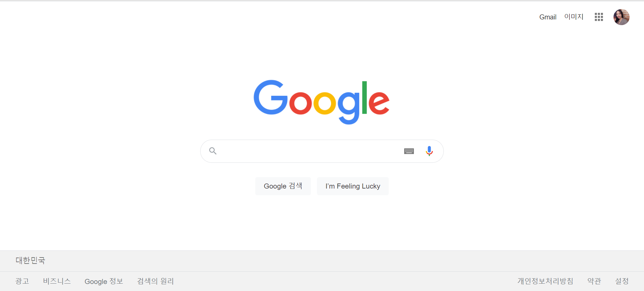Viewport: 644px width, 291px height.
Task: Open the Google 정보 footer link
Action: [104, 281]
